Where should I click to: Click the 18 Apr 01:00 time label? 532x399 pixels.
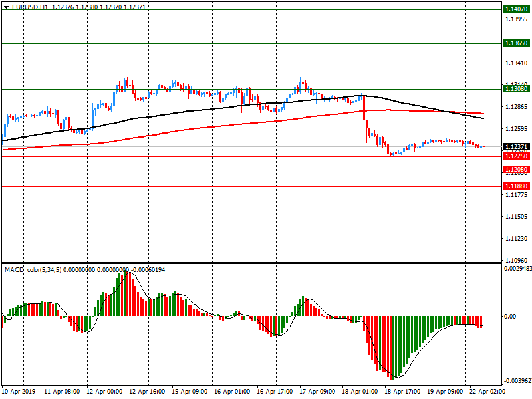pos(359,392)
